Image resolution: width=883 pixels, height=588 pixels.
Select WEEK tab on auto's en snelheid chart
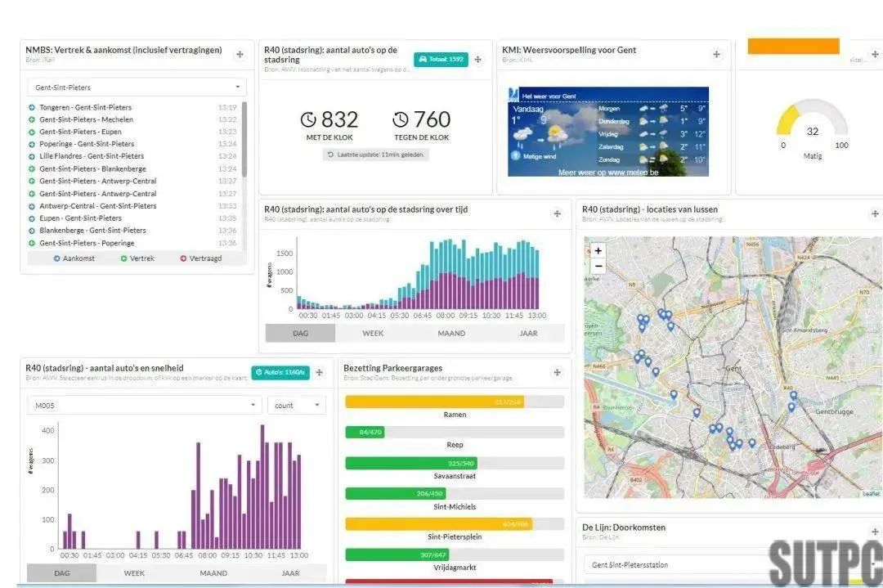[134, 573]
